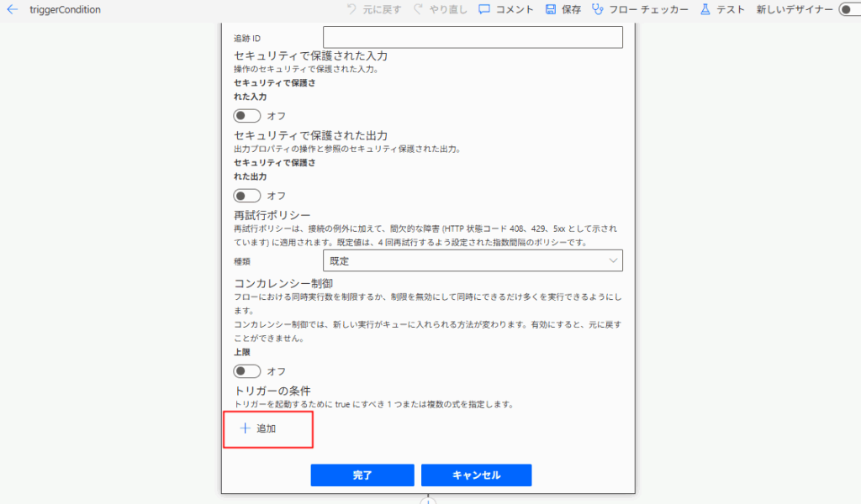This screenshot has width=861, height=504.
Task: Click the save (保存) floppy disk icon
Action: pos(550,9)
